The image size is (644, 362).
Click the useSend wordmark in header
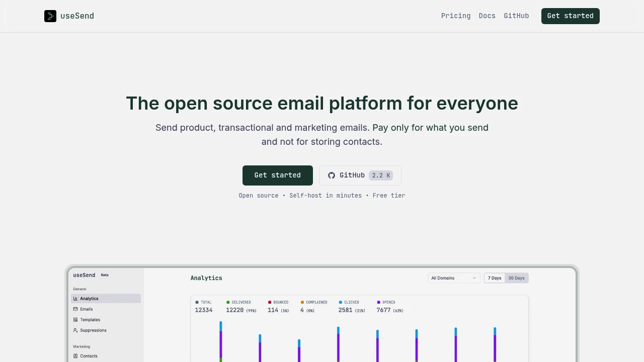click(x=77, y=16)
